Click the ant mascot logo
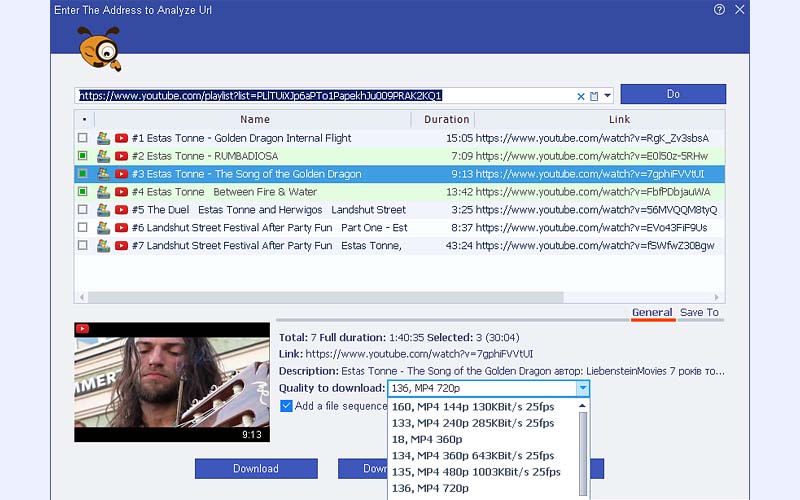The height and width of the screenshot is (500, 800). tap(99, 49)
